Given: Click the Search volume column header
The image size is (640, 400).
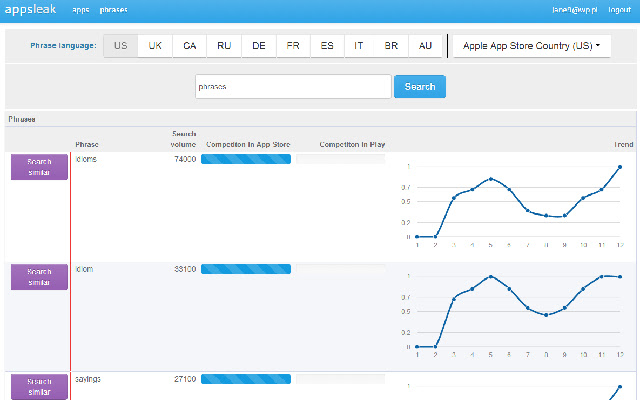Looking at the screenshot, I should pos(184,139).
